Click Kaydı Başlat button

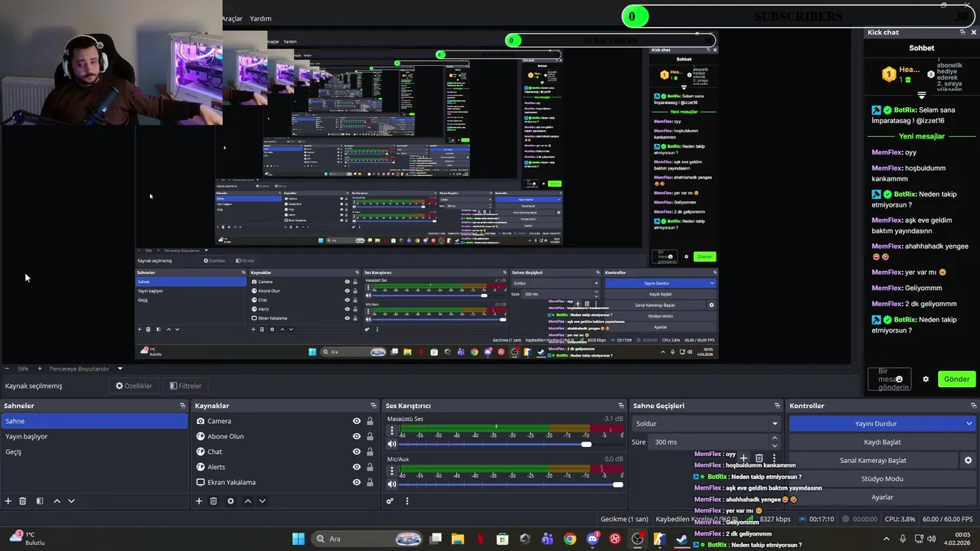pos(882,442)
